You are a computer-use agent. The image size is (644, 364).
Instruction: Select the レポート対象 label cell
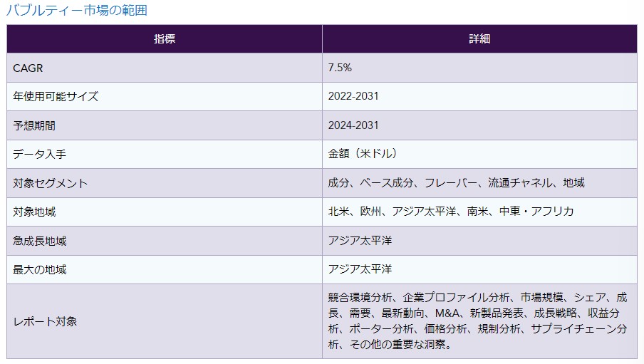(x=45, y=321)
